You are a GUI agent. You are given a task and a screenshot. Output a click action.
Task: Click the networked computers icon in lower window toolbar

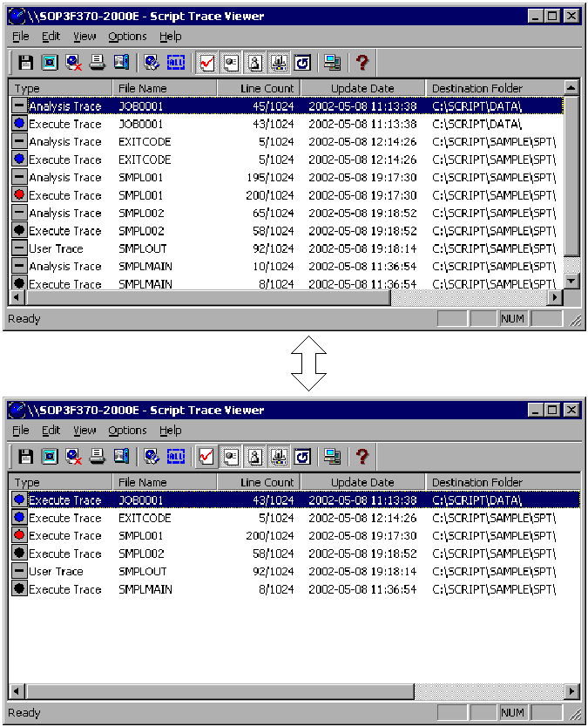332,457
